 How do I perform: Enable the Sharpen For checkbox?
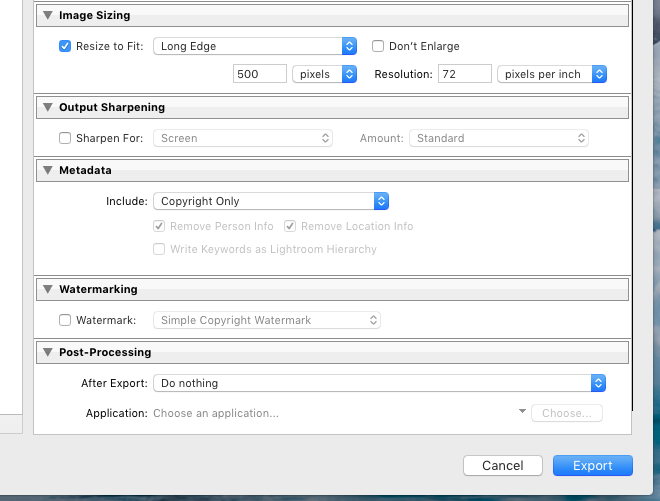tap(65, 138)
